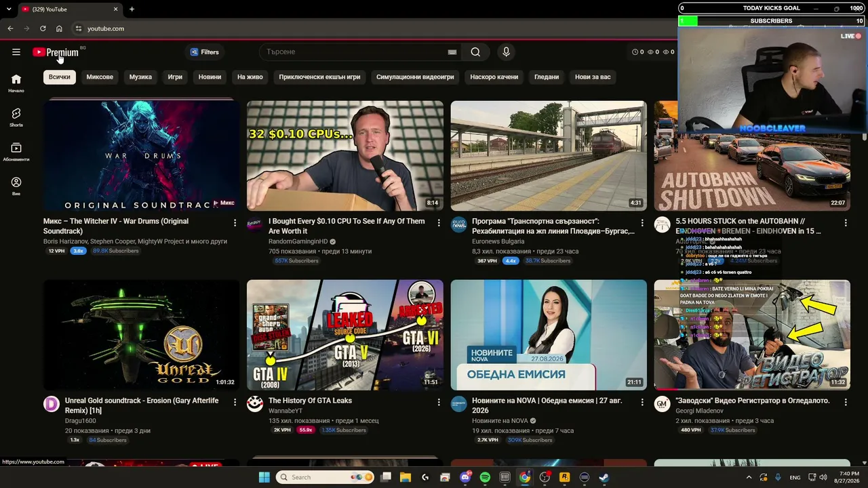Start voice search with the microphone

(506, 52)
